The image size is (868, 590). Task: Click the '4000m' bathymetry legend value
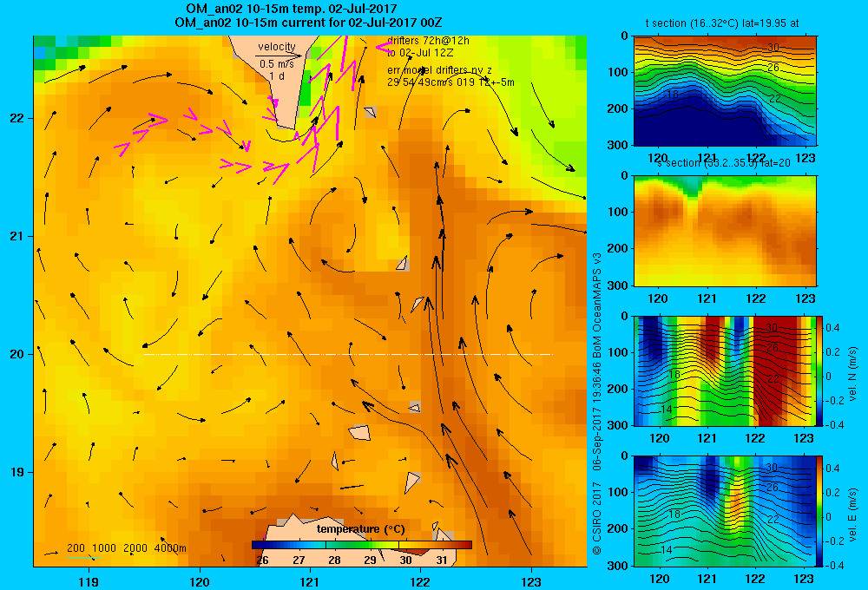click(170, 548)
